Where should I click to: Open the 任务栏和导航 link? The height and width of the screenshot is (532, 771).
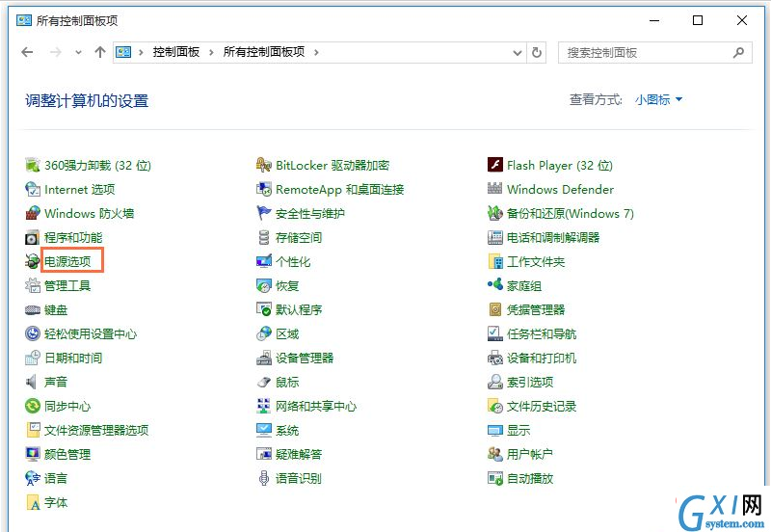coord(542,333)
